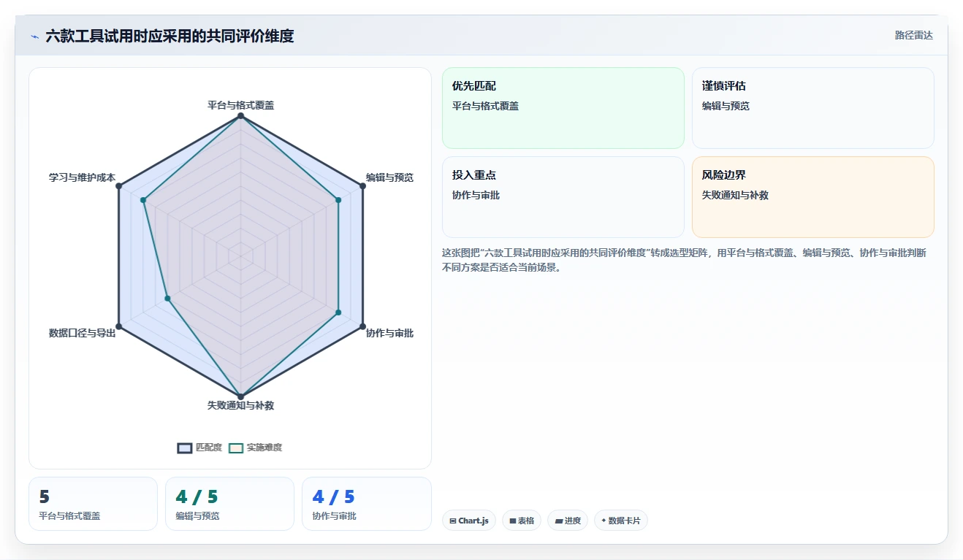
Task: Click the 数据卡片 tag chip
Action: pos(620,521)
